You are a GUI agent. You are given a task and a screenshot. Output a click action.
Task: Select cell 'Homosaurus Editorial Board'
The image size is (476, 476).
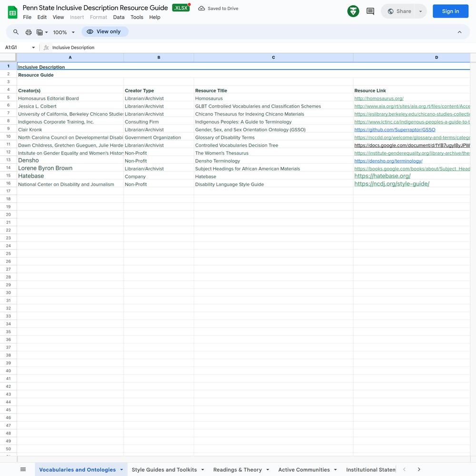tap(70, 99)
